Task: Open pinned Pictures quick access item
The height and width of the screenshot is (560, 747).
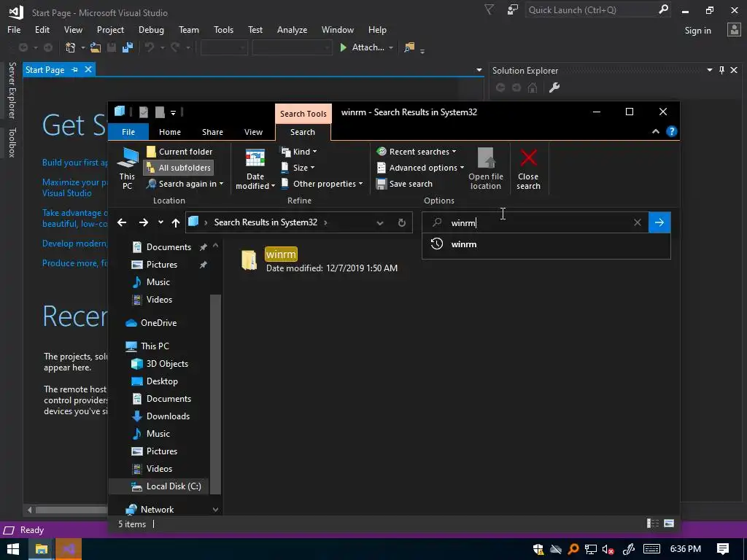Action: point(161,265)
